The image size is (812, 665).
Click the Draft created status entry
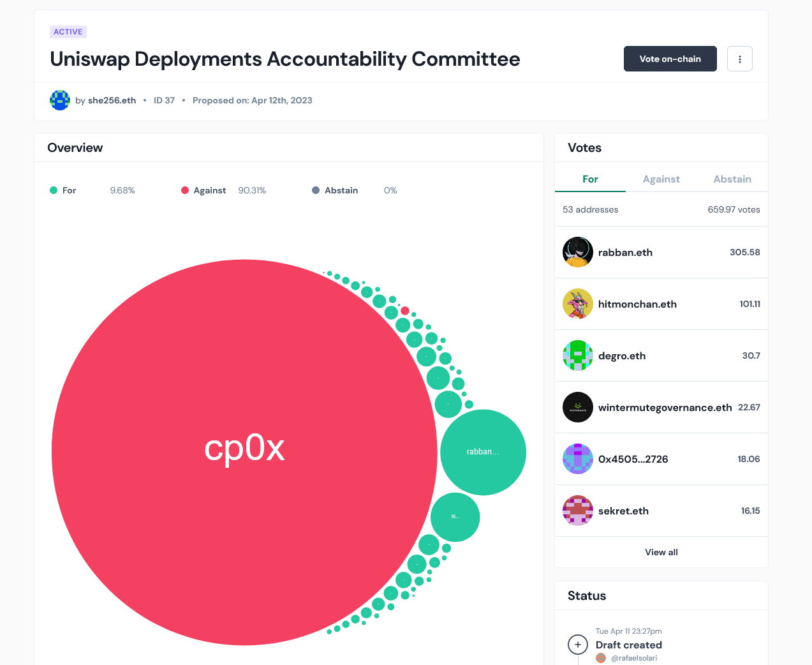(x=629, y=645)
